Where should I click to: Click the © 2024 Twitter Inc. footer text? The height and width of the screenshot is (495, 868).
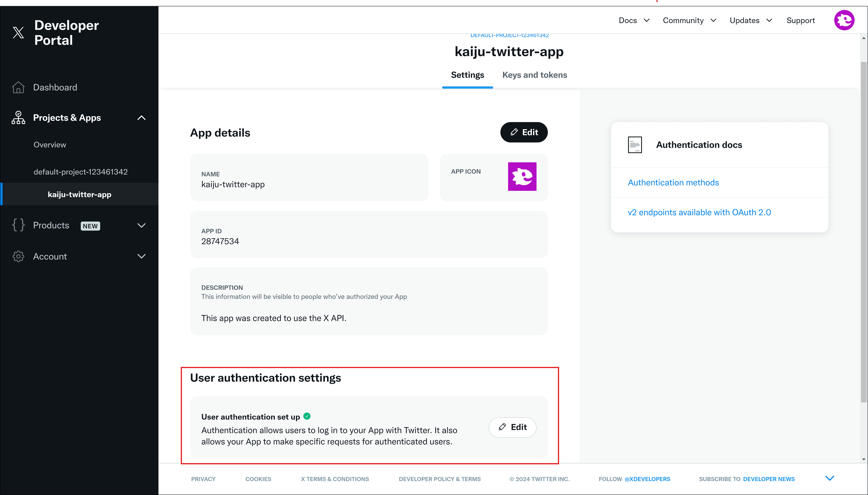(539, 479)
